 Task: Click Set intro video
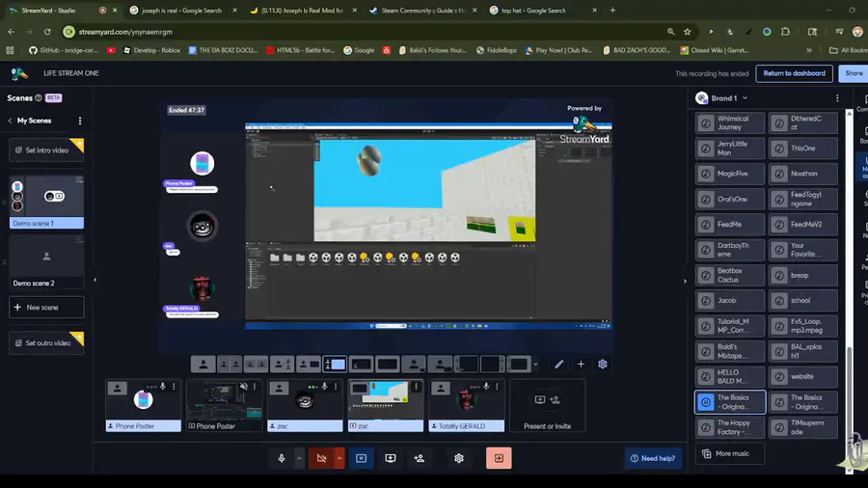click(46, 149)
